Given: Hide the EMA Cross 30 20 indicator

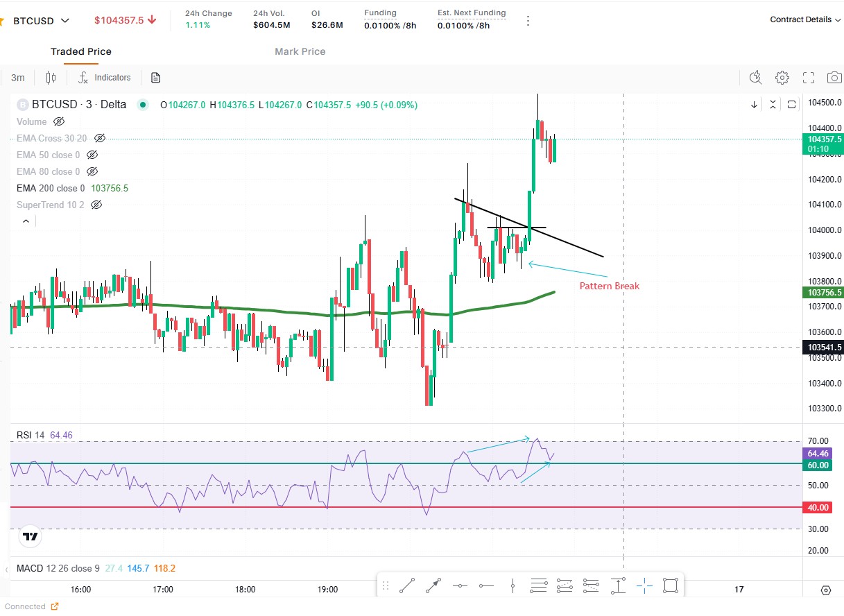Looking at the screenshot, I should 100,138.
